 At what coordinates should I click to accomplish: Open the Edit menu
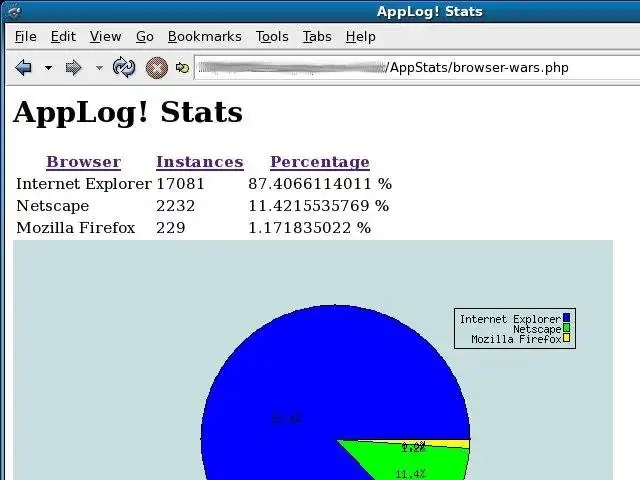tap(63, 37)
